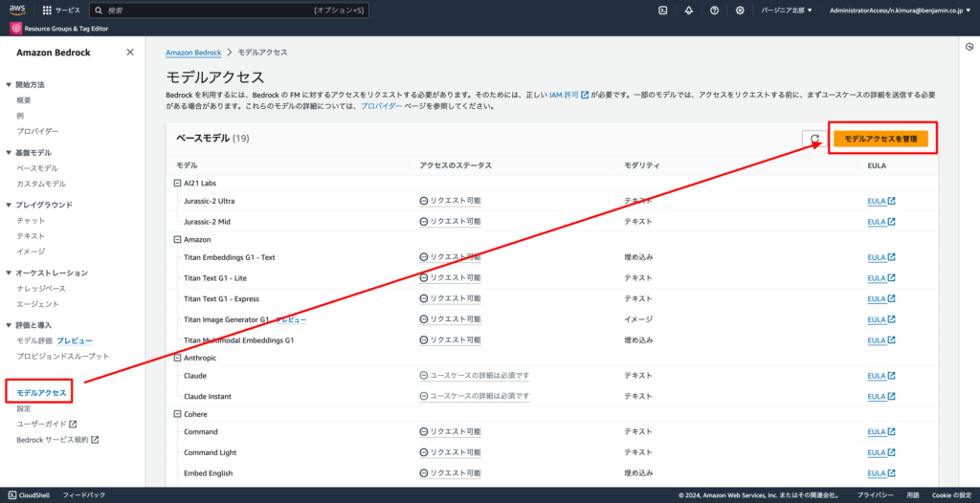Screen dimensions: 980x503
Task: Open the AWS console home logo
Action: coord(17,10)
